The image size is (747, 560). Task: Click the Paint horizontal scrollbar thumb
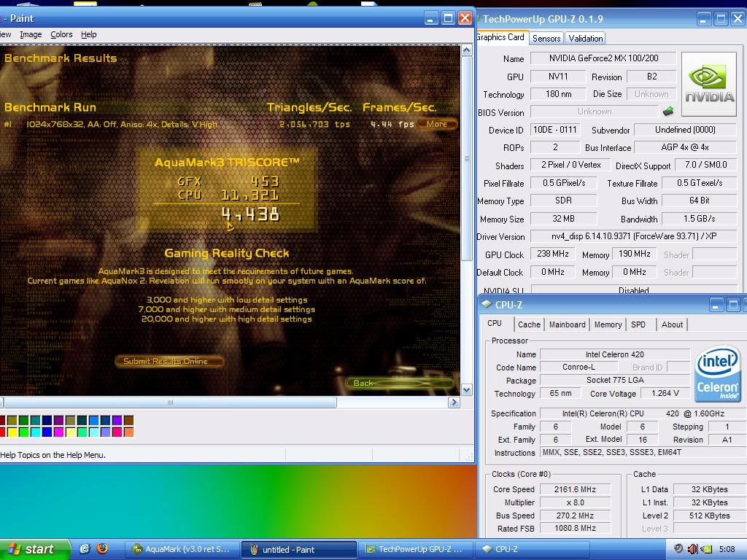[169, 402]
